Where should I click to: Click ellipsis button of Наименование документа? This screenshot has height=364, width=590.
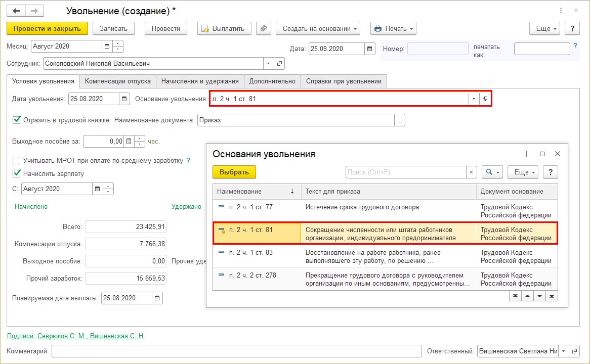(400, 120)
